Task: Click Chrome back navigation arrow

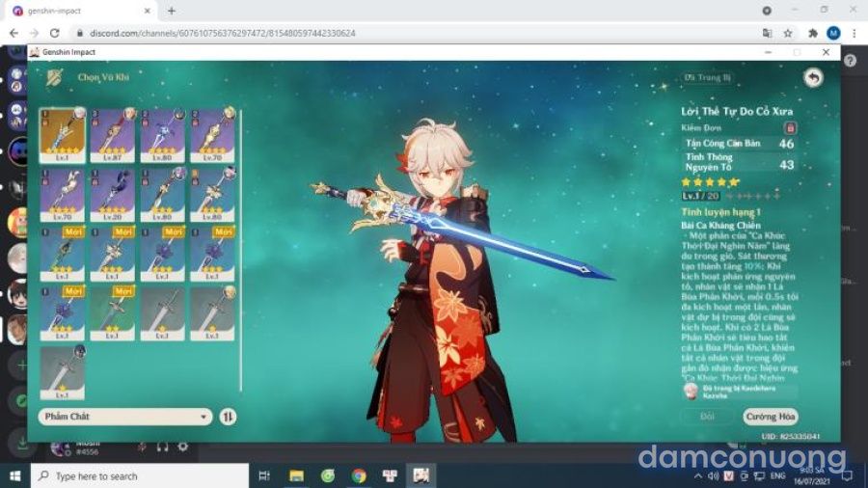Action: (14, 33)
